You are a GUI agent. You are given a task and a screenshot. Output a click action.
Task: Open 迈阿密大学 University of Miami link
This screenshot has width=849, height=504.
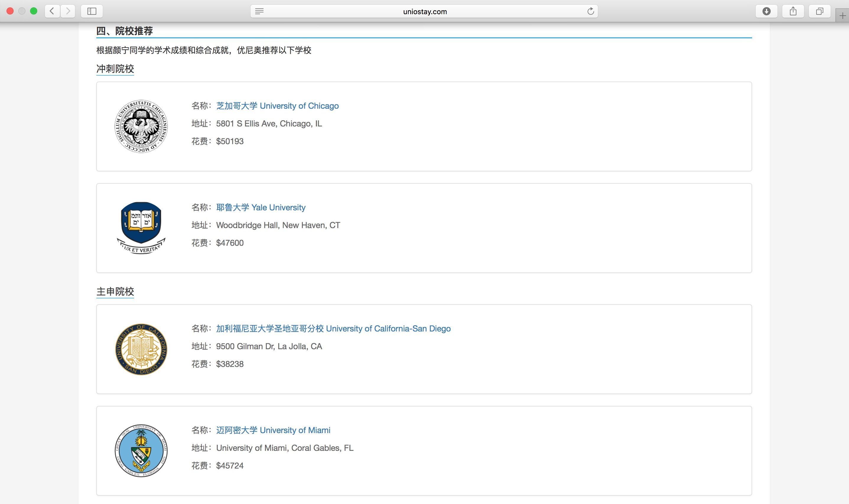[273, 430]
